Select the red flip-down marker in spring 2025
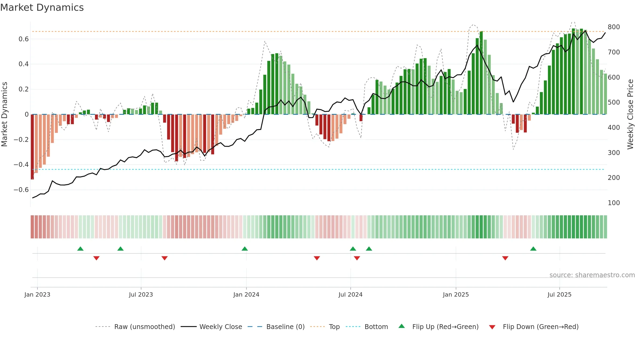This screenshot has height=362, width=644. (x=505, y=258)
